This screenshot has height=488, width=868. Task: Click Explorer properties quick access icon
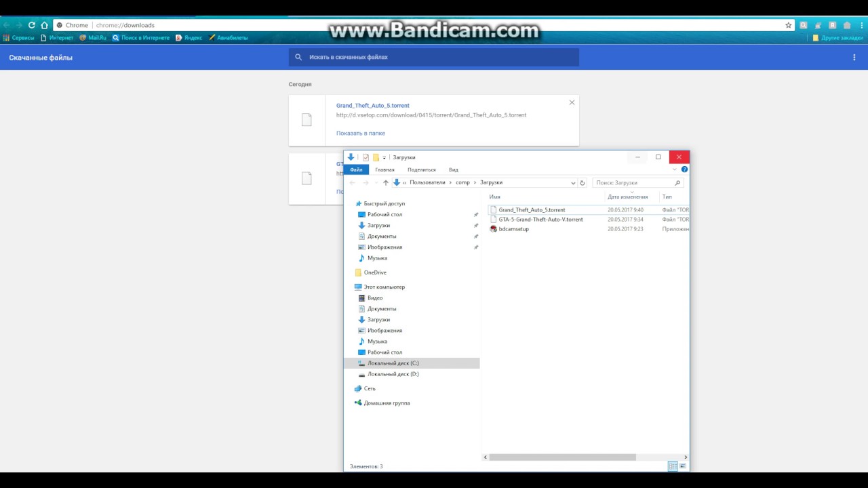(366, 157)
